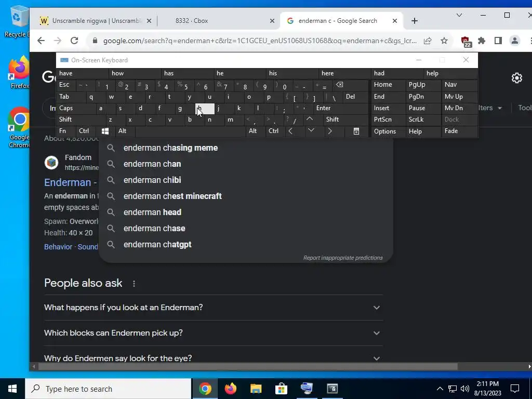Click the taskbar 'Type here to search' box
Viewport: 532px width, 399px height.
pos(108,389)
